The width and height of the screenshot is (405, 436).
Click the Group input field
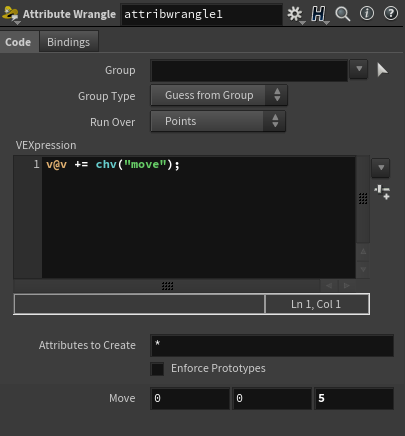249,70
